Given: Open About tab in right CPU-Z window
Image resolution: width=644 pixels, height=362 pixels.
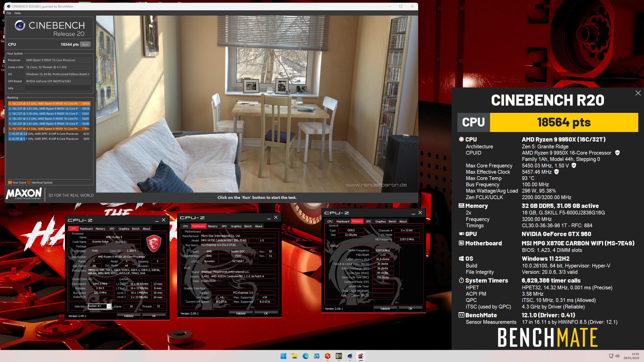Looking at the screenshot, I should point(403,221).
